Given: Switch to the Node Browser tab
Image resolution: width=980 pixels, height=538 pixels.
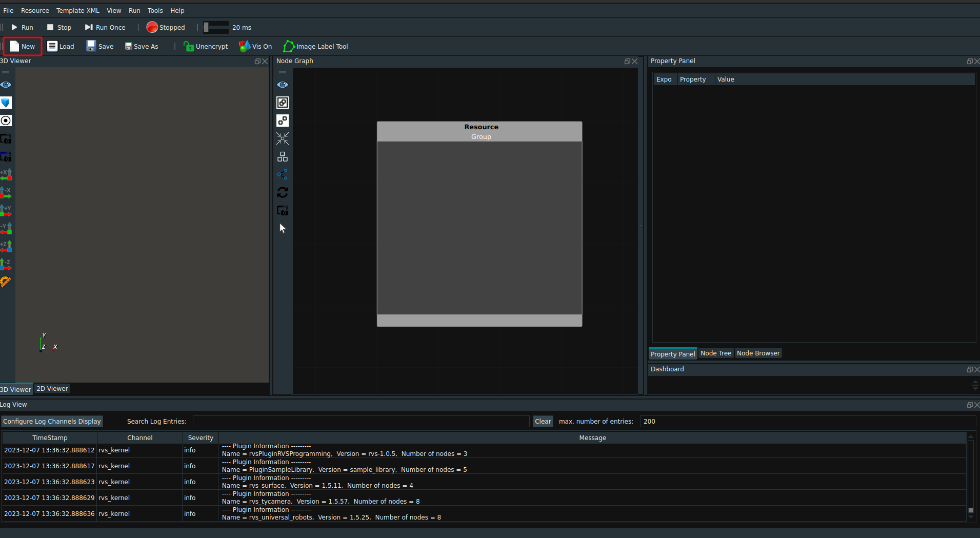Looking at the screenshot, I should pos(758,353).
